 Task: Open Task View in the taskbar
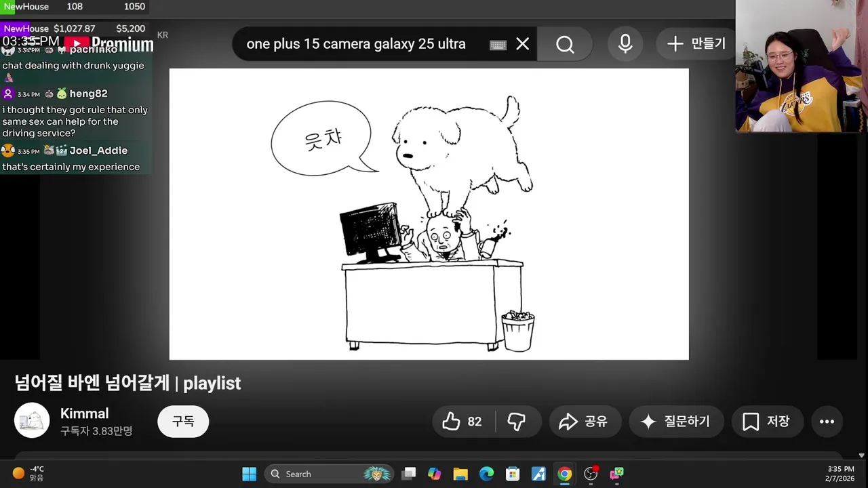point(408,474)
